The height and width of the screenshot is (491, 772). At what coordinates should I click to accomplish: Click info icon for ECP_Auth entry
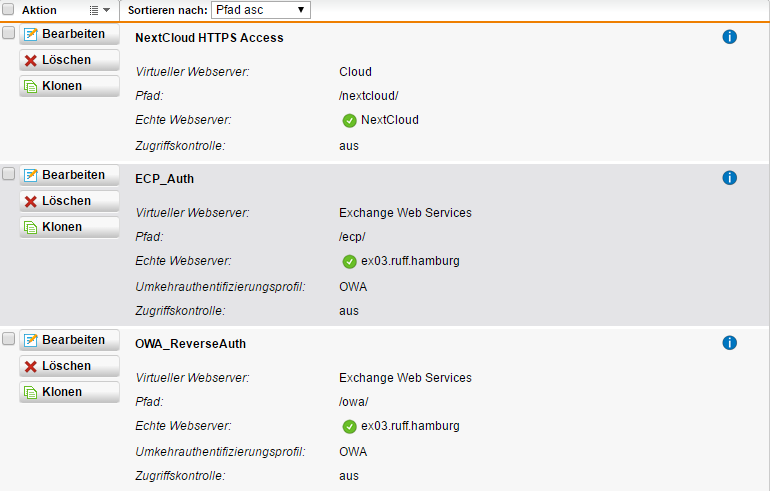coord(729,178)
